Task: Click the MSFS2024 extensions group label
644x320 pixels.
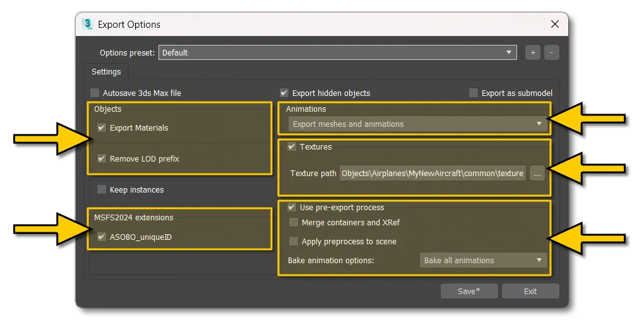Action: [x=133, y=218]
